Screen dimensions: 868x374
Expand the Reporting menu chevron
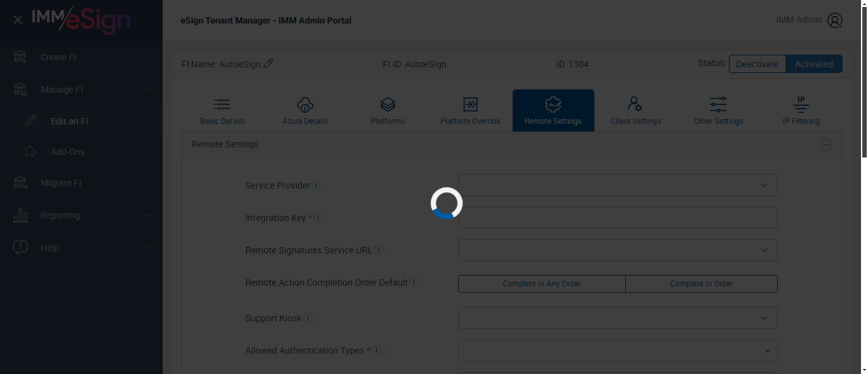click(149, 215)
